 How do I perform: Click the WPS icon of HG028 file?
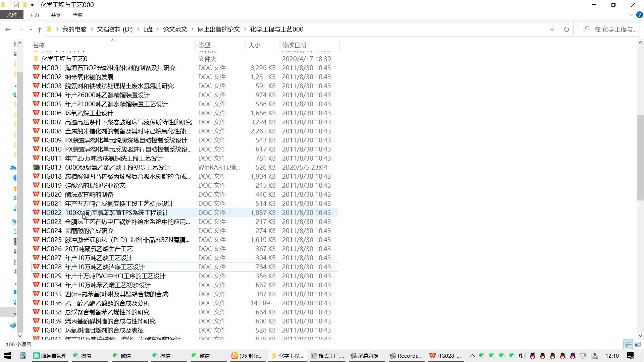[36, 267]
